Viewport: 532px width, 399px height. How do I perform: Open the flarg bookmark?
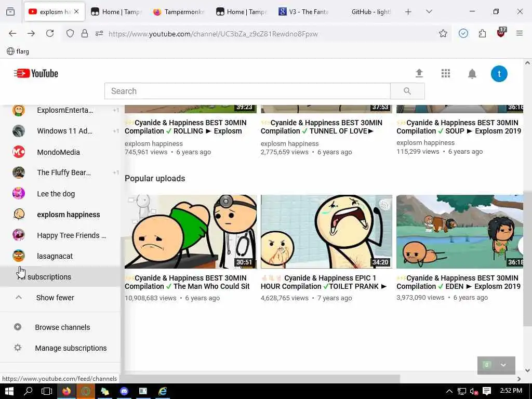18,51
